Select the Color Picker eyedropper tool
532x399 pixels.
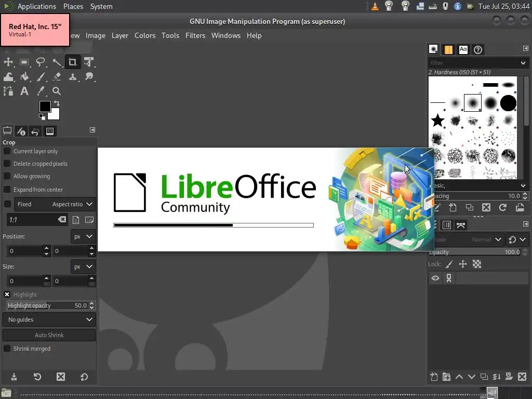coord(41,91)
